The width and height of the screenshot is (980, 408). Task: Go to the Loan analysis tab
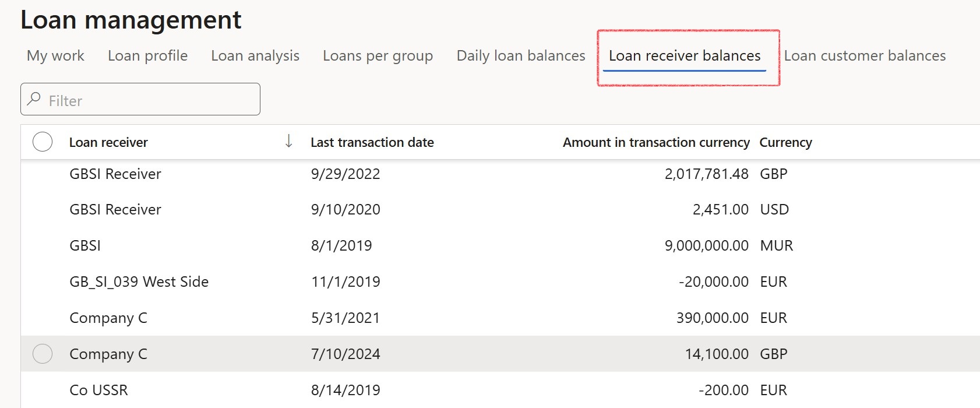point(255,56)
